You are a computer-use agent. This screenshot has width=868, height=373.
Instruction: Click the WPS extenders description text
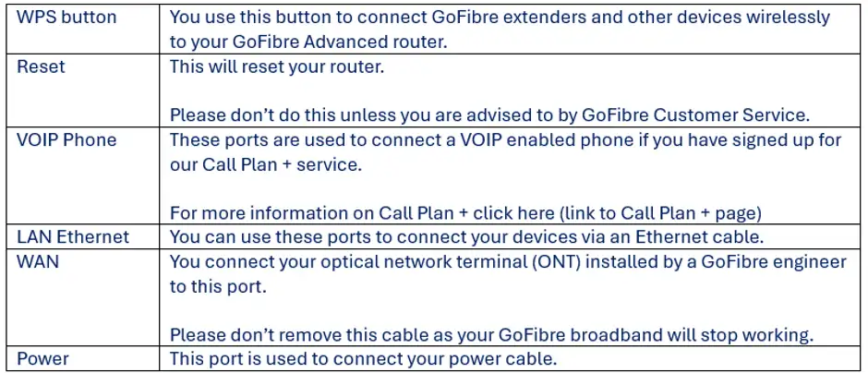[500, 18]
